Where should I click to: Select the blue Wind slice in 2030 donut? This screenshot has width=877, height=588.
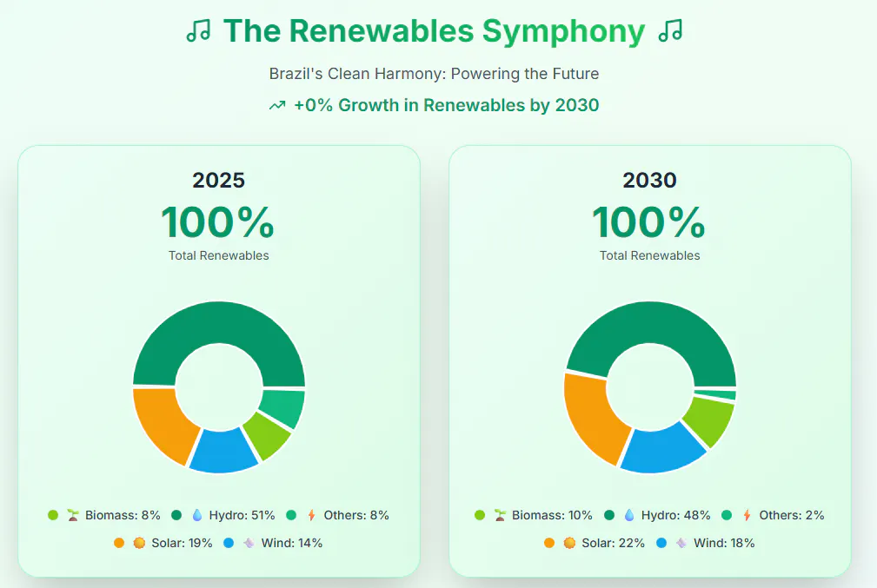coord(663,449)
